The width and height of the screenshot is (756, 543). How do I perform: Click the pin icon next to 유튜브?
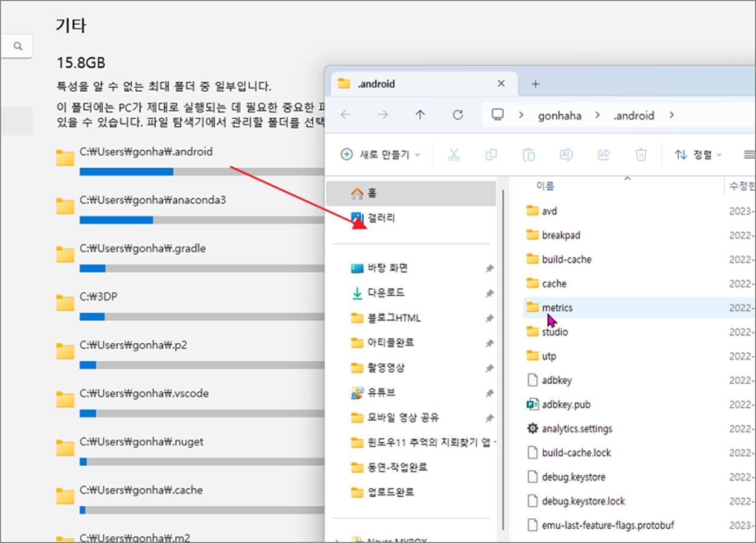(489, 393)
